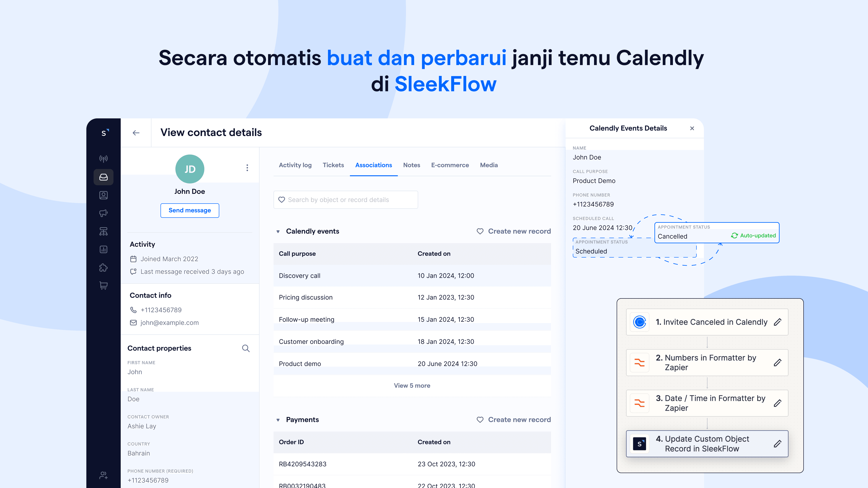Switch to the Notes tab
This screenshot has height=488, width=868.
tap(411, 165)
